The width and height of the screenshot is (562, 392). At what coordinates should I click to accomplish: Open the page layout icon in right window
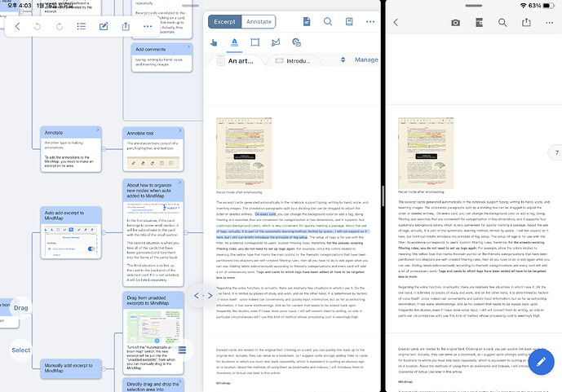pos(479,23)
